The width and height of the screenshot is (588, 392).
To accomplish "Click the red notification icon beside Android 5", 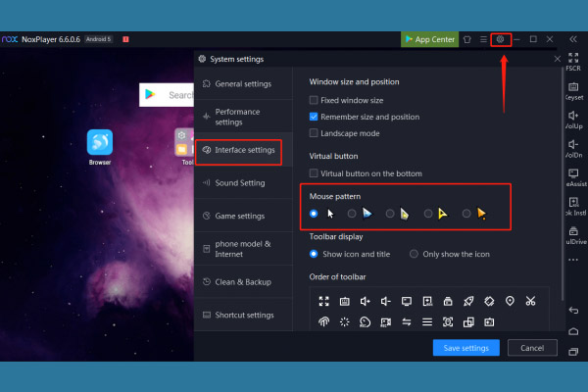I will pyautogui.click(x=126, y=39).
